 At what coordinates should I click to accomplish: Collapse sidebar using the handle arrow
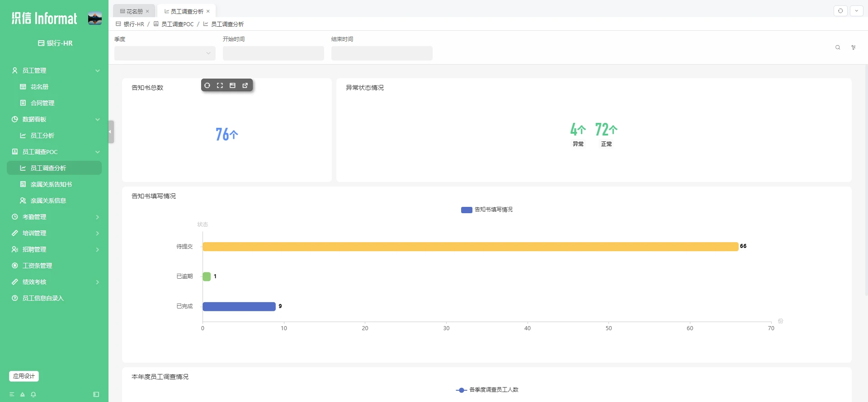(110, 132)
